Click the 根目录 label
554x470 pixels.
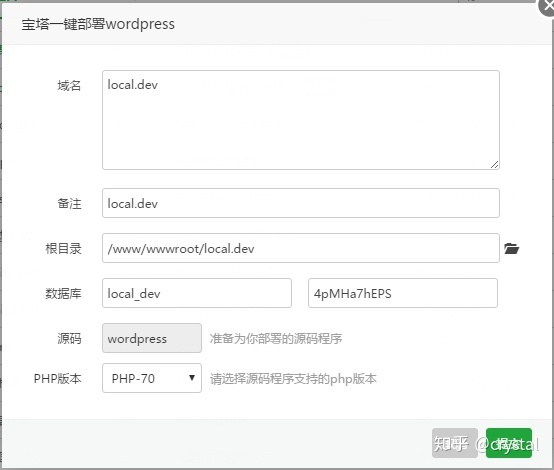point(63,248)
